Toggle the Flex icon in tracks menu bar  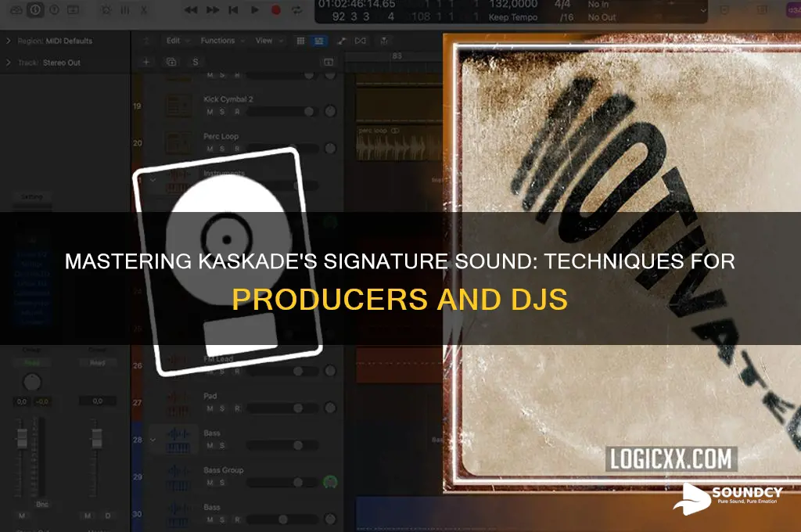tap(361, 41)
